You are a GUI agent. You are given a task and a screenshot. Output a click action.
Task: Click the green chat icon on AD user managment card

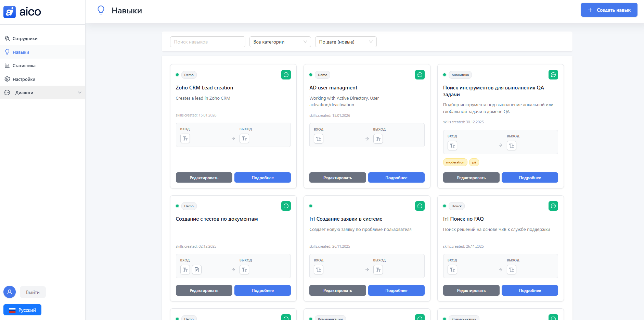tap(420, 75)
